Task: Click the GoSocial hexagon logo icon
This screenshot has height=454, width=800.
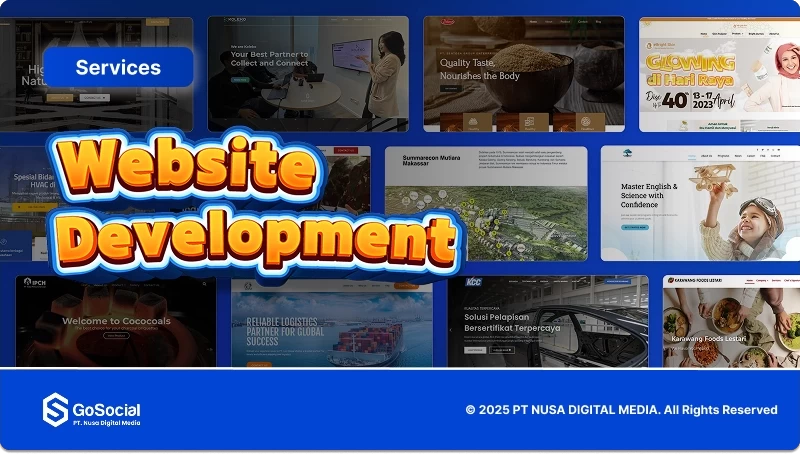Action: (x=55, y=410)
